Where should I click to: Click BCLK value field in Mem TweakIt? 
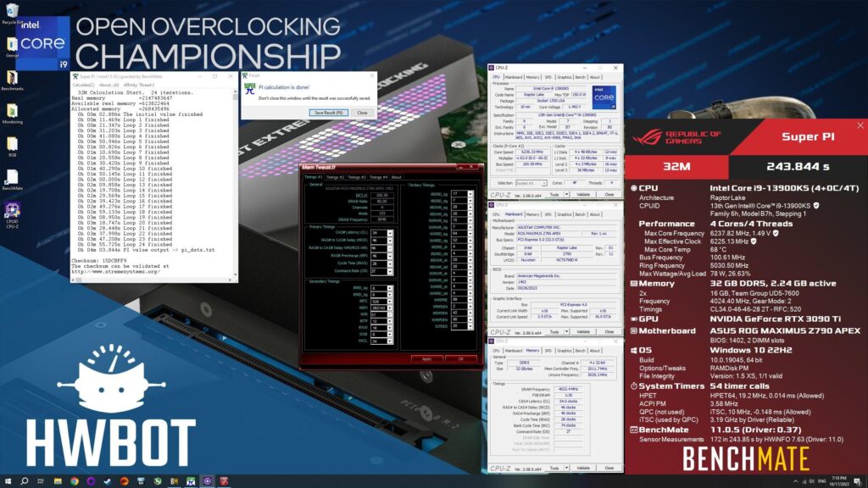pyautogui.click(x=382, y=196)
